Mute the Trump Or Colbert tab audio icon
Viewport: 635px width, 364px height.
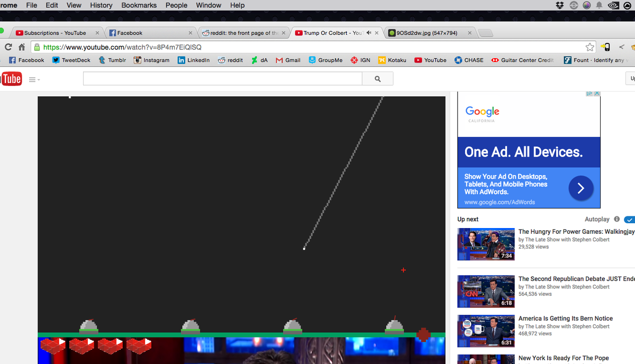369,33
